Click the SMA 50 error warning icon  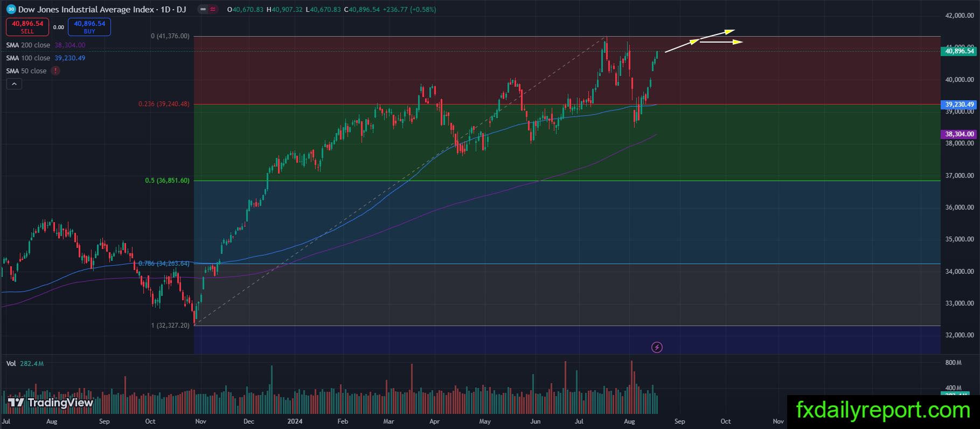pos(55,71)
